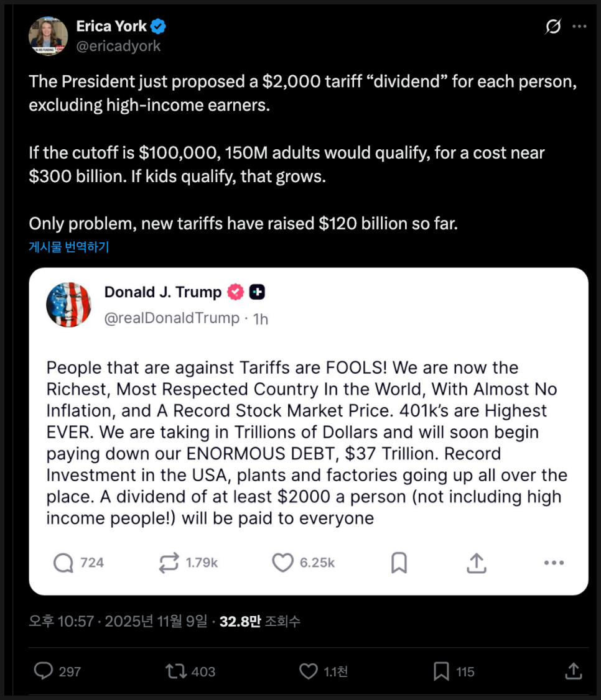The image size is (601, 700).
Task: Click Erica York's profile avatar
Action: 48,36
